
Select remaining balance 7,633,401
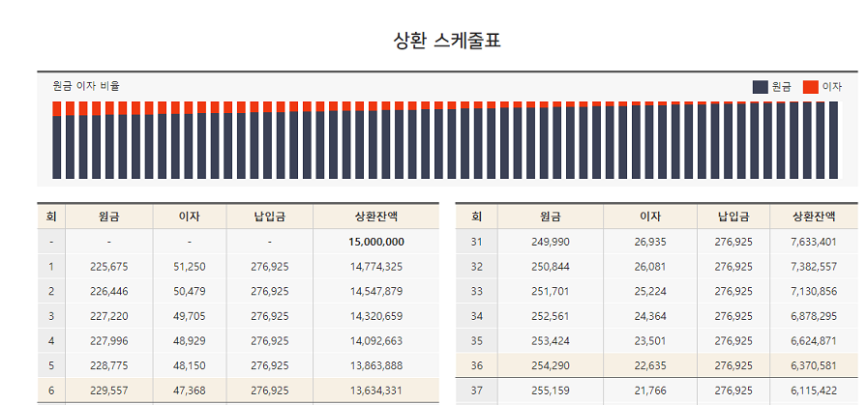[814, 242]
